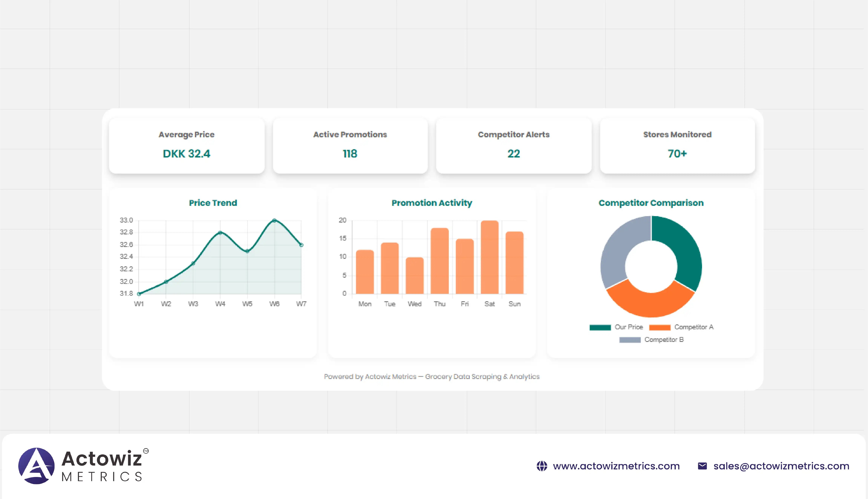Click the globe icon beside website URL

point(542,466)
